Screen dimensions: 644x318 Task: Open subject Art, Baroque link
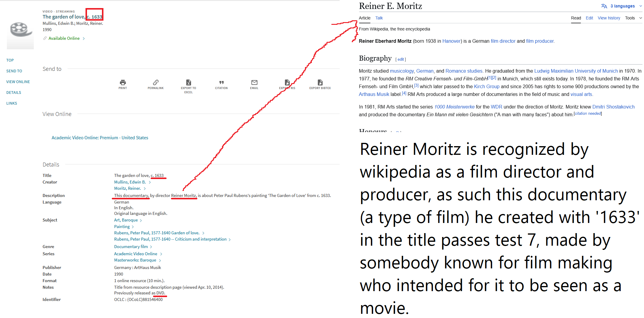pos(126,220)
